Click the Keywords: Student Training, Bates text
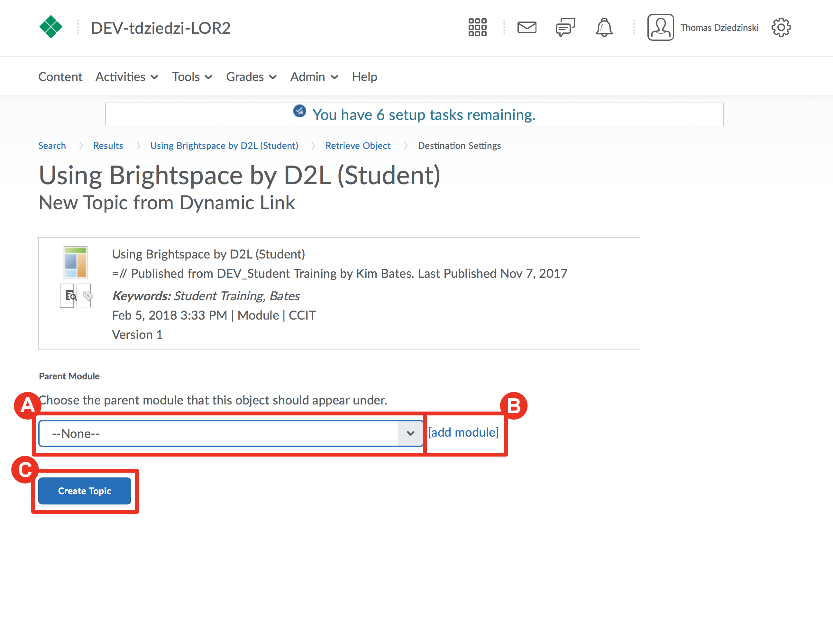 (x=206, y=296)
